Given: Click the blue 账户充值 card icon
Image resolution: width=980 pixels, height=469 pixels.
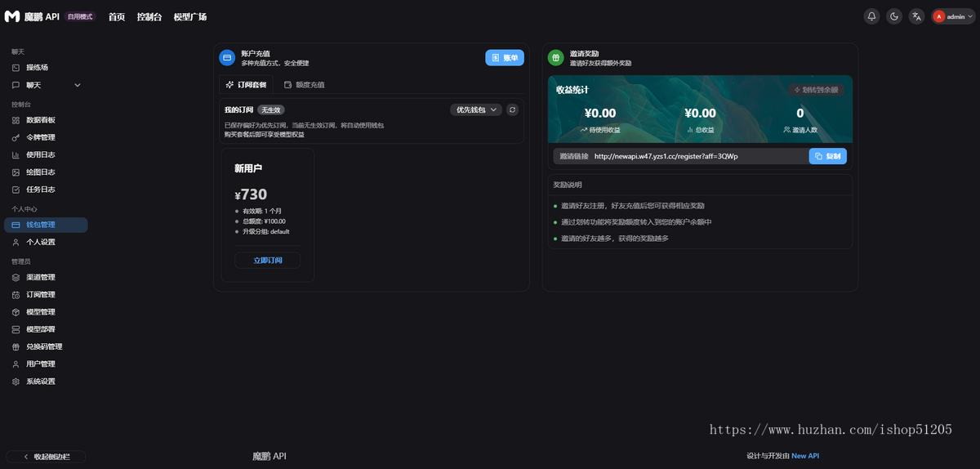Looking at the screenshot, I should pyautogui.click(x=227, y=58).
